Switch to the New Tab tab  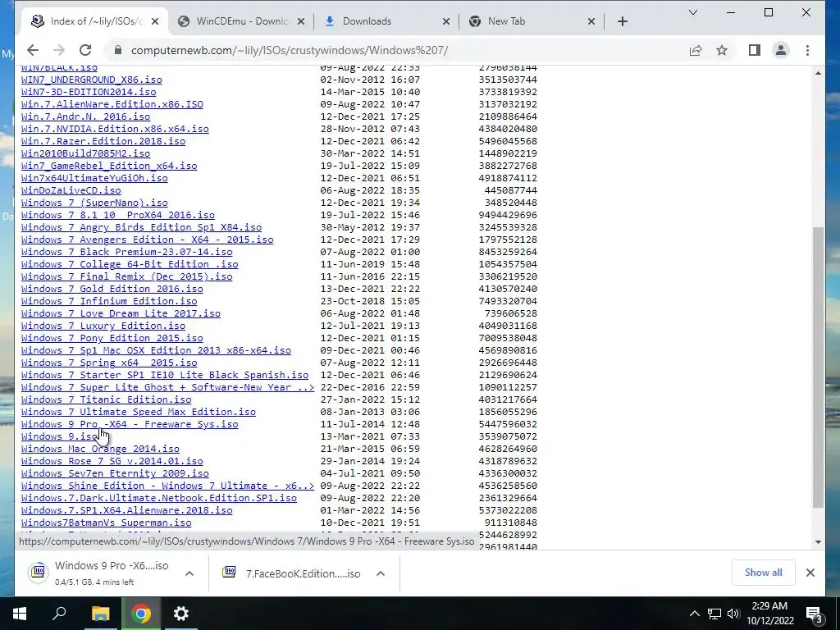pyautogui.click(x=531, y=21)
